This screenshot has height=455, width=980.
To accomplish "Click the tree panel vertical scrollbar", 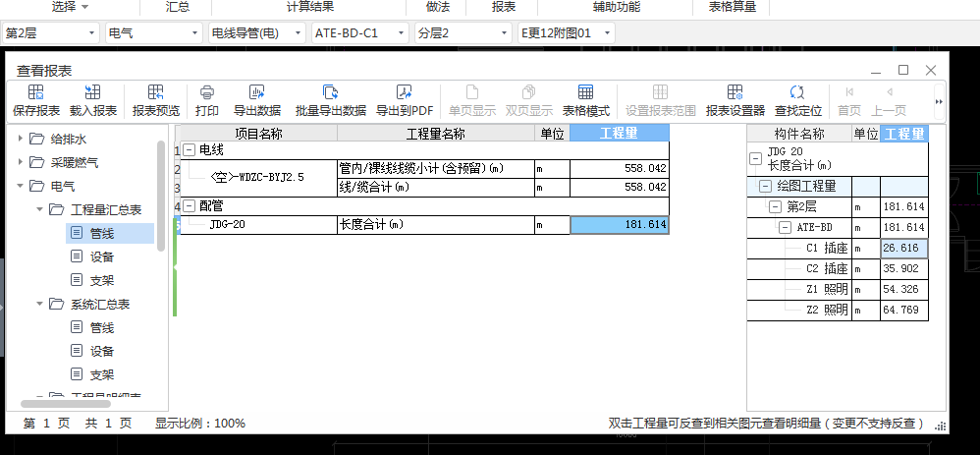I will [161, 196].
